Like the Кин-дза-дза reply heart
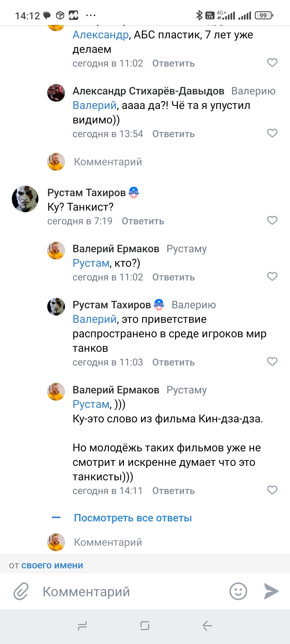 272,490
